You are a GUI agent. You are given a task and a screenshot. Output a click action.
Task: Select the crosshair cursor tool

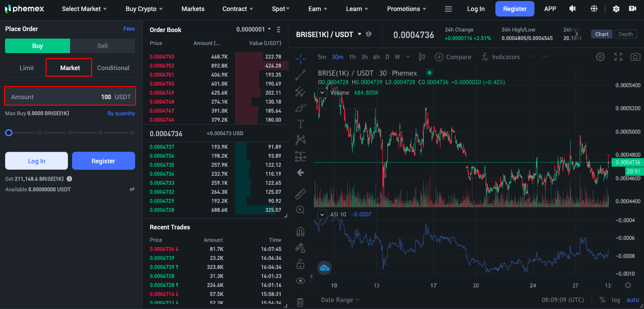[x=301, y=59]
